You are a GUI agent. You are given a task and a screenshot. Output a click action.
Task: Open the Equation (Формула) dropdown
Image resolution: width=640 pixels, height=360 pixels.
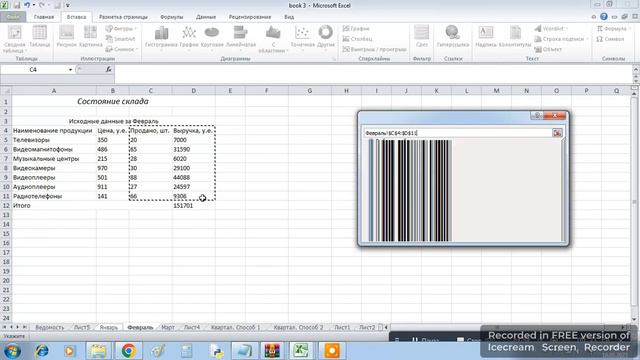coord(613,29)
